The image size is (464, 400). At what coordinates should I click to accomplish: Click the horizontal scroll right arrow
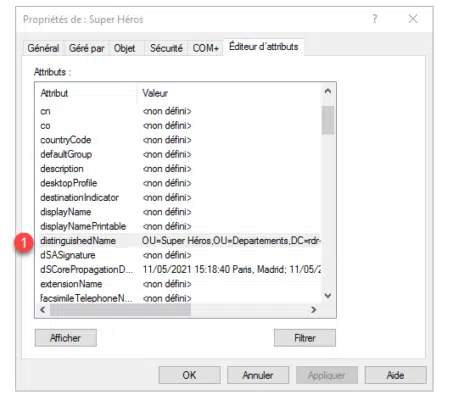click(x=313, y=310)
